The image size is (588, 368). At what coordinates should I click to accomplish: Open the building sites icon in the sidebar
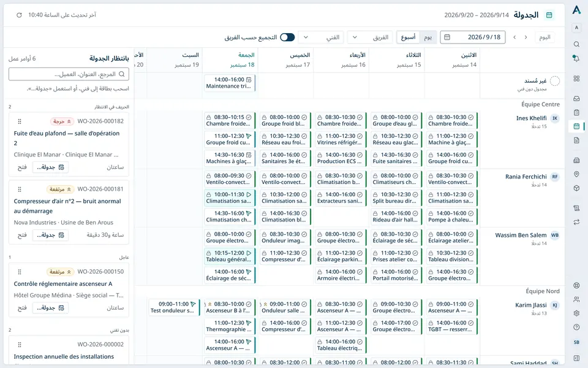[x=576, y=160]
